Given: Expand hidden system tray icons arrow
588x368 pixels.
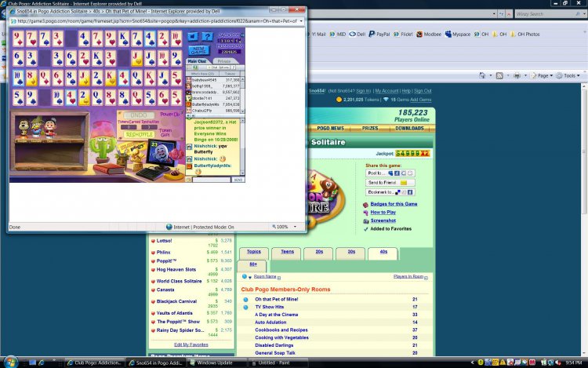Looking at the screenshot, I should click(472, 363).
